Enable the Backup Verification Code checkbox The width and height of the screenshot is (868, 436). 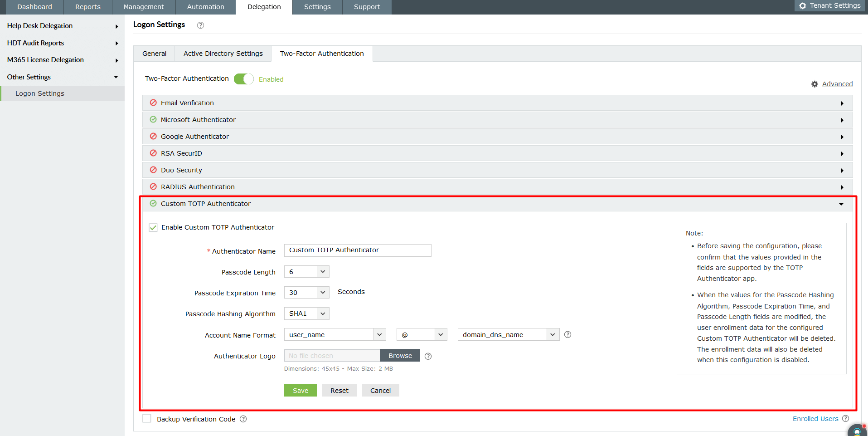click(146, 418)
